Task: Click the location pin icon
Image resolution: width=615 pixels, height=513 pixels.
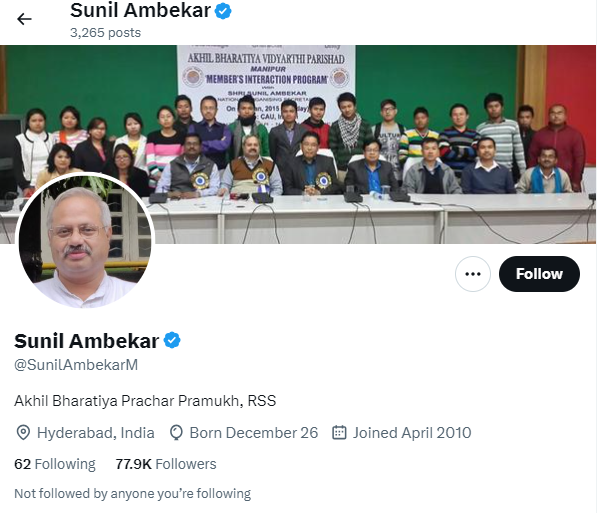Action: point(23,433)
